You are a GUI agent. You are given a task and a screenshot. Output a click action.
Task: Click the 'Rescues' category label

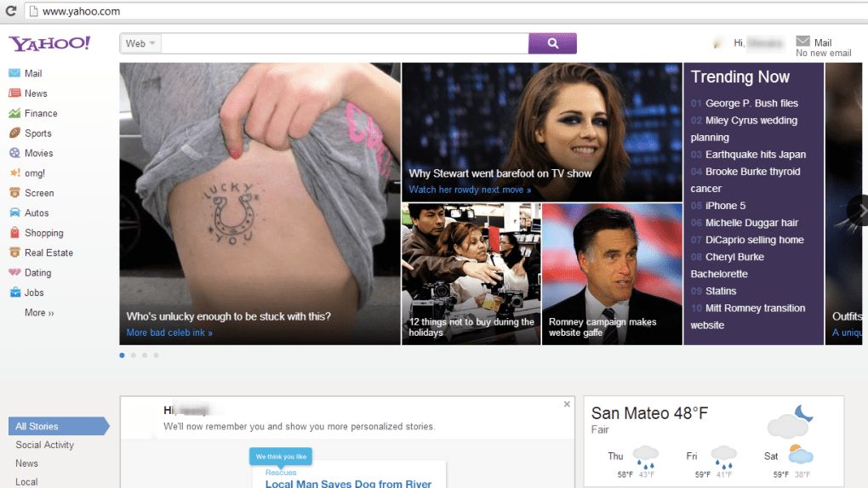coord(281,473)
